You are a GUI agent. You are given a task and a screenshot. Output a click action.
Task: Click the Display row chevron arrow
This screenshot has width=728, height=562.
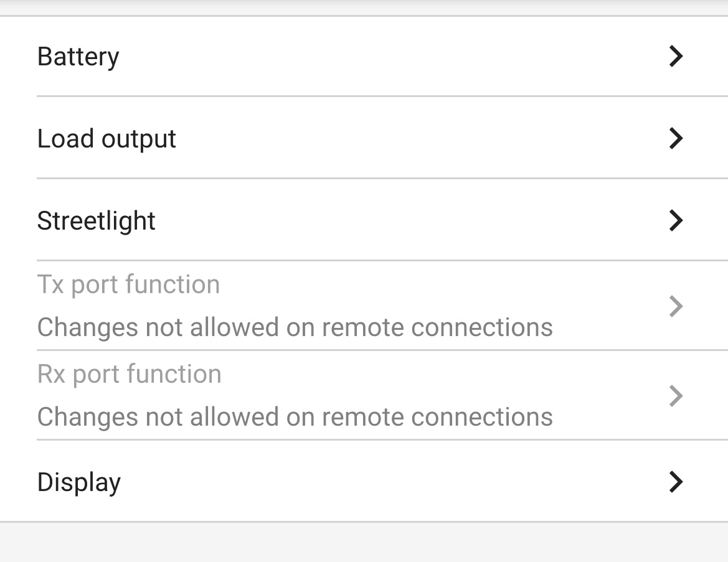click(x=676, y=482)
